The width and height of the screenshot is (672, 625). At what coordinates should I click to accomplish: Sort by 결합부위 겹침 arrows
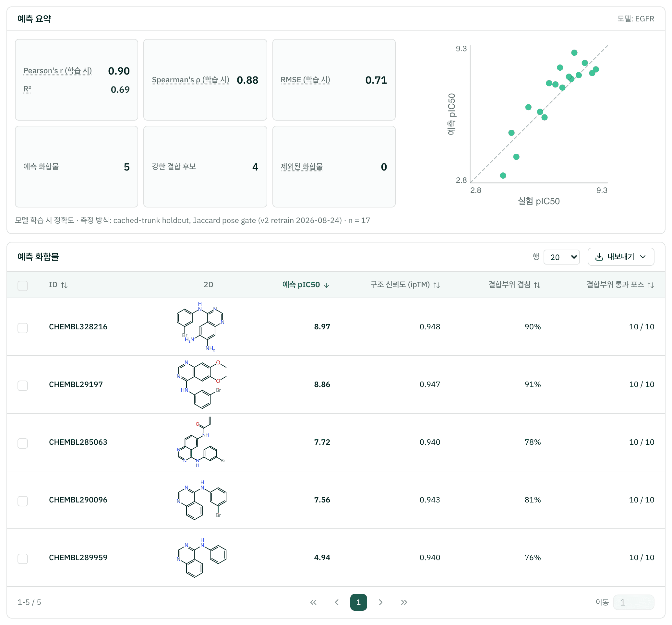(x=537, y=285)
